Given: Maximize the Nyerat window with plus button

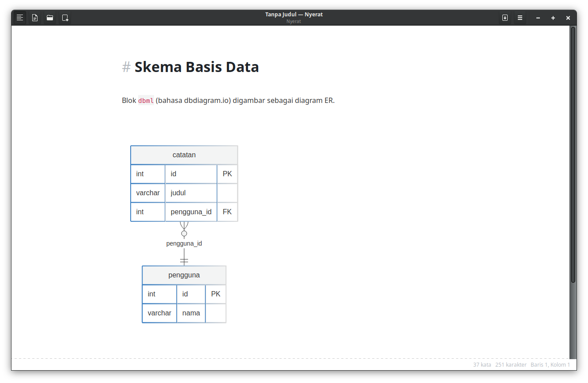Looking at the screenshot, I should tap(553, 18).
